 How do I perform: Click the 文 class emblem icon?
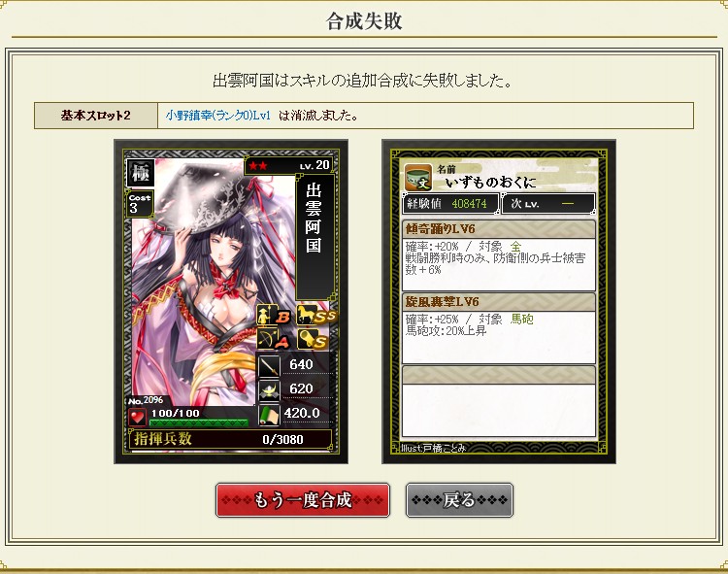418,178
